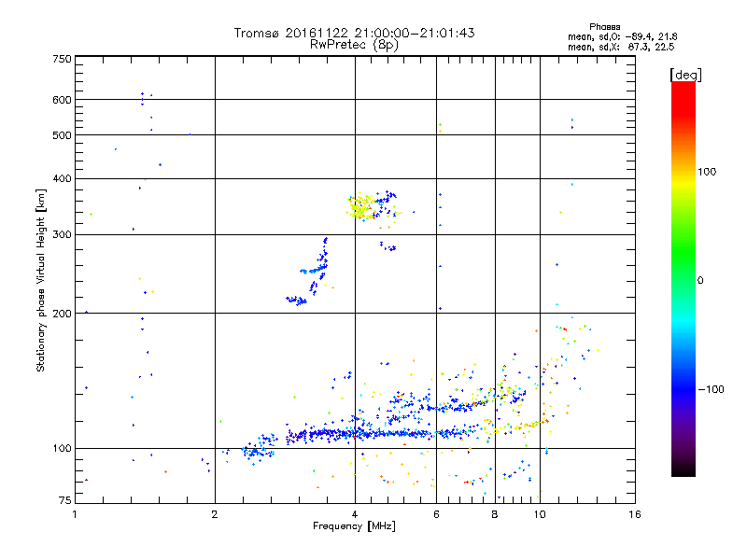Click the y-axis tick label '400'

tap(62, 178)
